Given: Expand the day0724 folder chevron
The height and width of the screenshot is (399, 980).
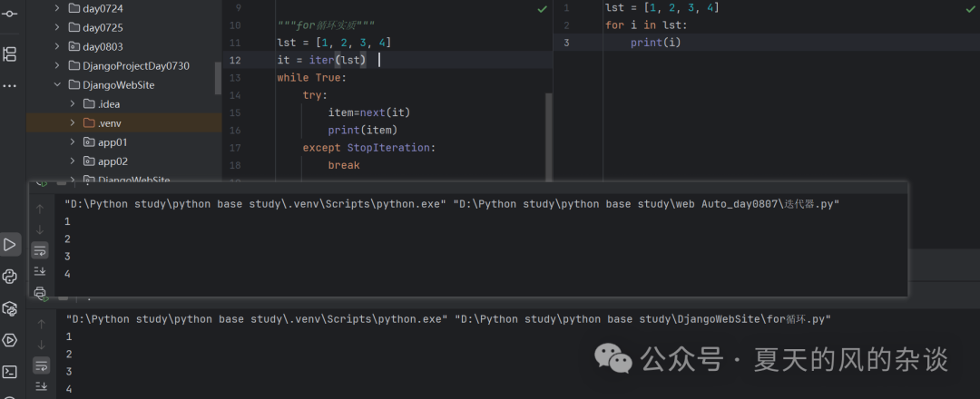Looking at the screenshot, I should coord(57,8).
